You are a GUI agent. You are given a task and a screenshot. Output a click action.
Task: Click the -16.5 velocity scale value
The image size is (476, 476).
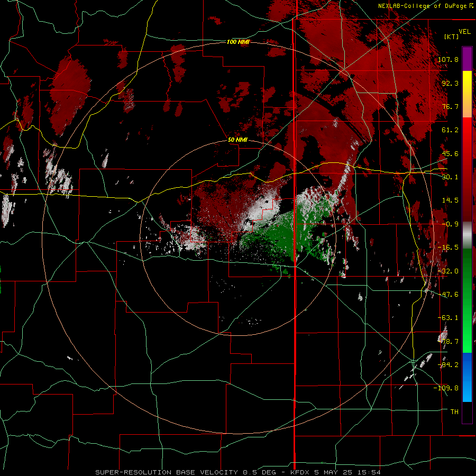[x=448, y=248]
